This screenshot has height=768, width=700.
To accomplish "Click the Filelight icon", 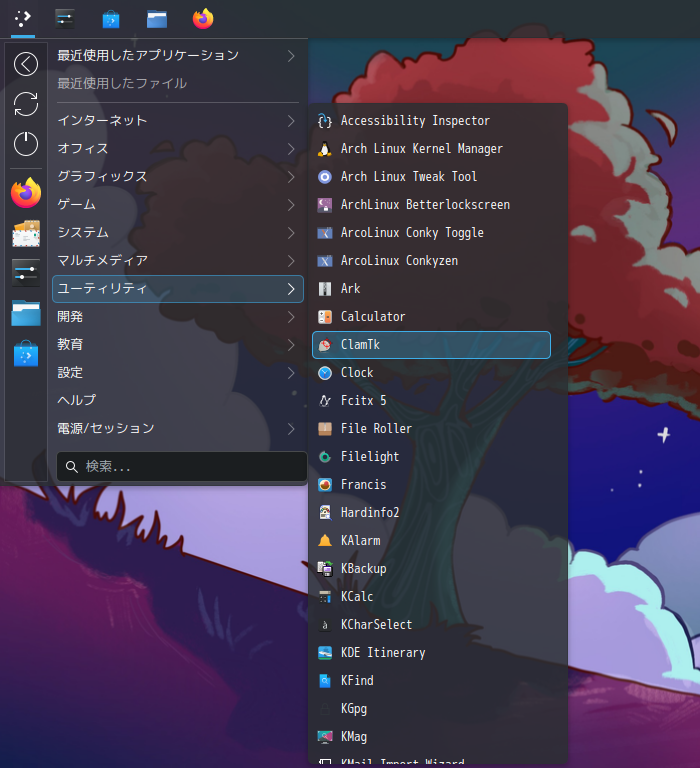I will pos(325,456).
